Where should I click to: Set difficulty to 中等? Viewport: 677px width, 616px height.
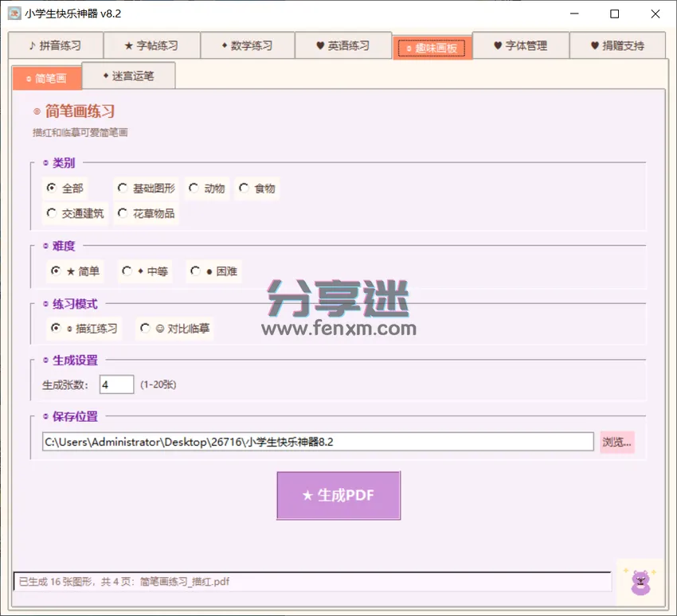coord(145,271)
